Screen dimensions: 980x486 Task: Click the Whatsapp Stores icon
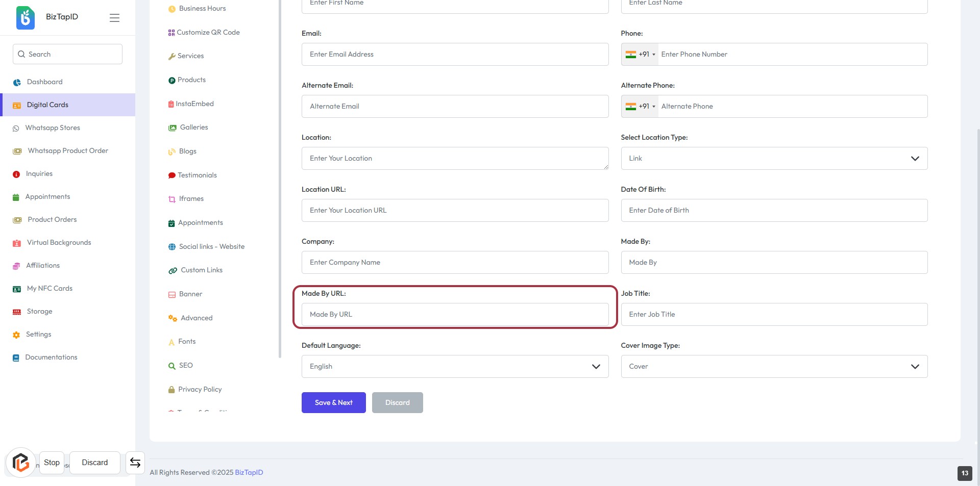tap(16, 129)
